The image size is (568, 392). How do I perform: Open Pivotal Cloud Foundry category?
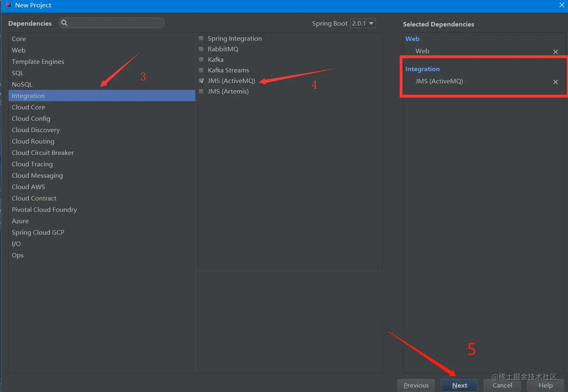[102, 209]
